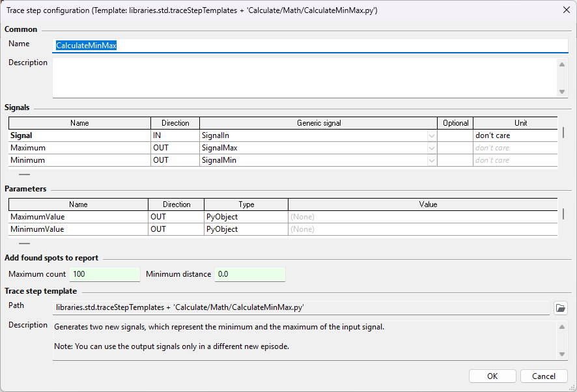This screenshot has width=577, height=392.
Task: Click the PyObject type of MaximumValue
Action: pyautogui.click(x=246, y=217)
